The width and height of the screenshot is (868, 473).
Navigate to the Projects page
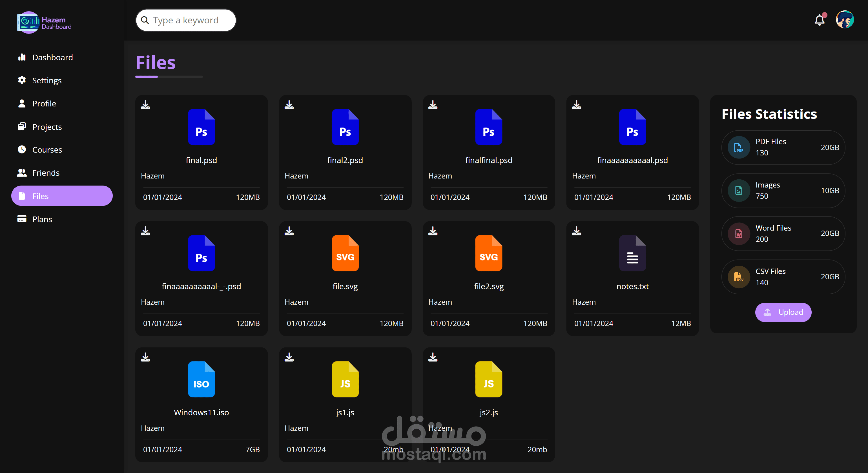[47, 127]
